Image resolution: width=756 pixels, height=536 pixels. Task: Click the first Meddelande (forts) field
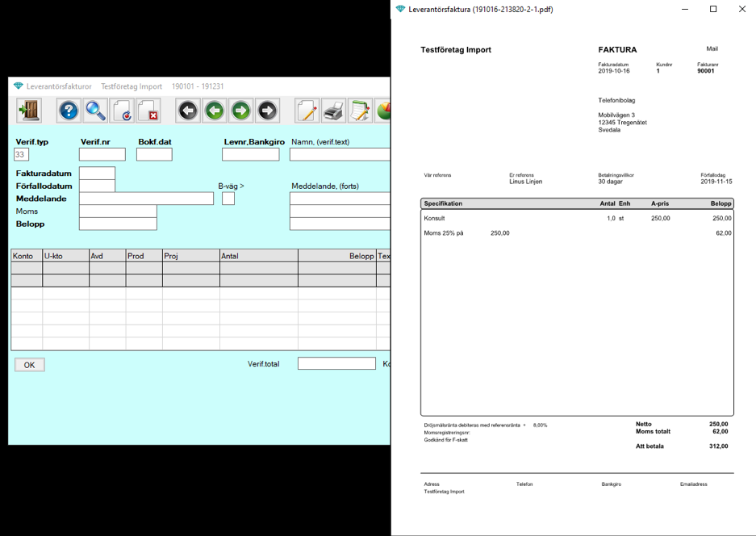340,199
